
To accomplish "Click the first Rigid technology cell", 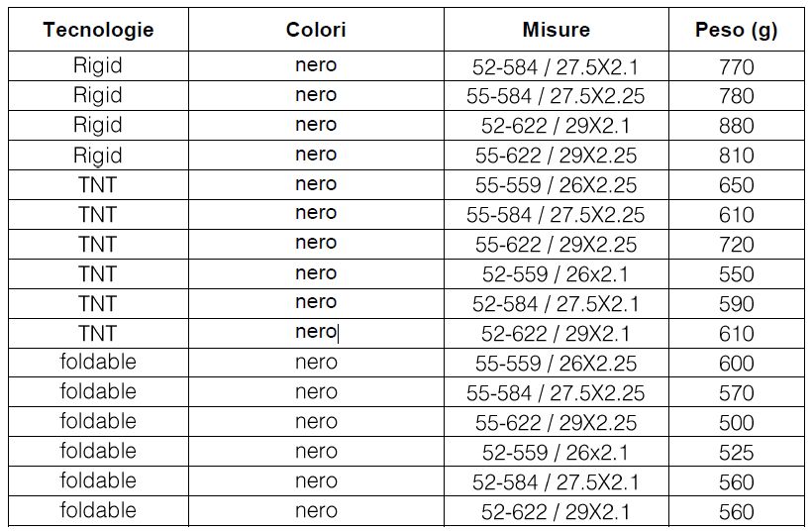I will (x=98, y=66).
